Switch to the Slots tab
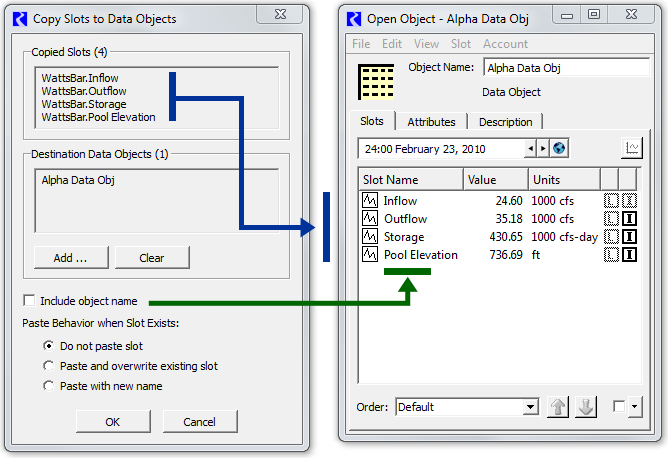The image size is (668, 458). tap(372, 121)
